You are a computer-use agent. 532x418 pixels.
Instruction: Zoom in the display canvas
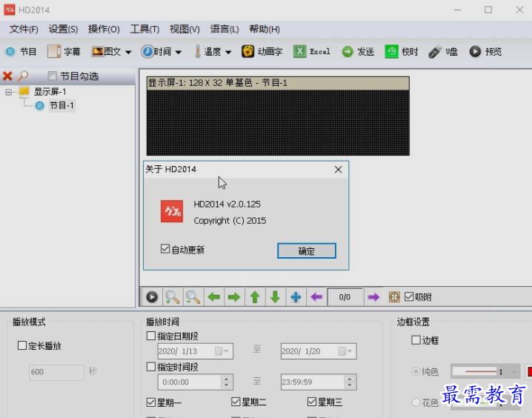click(x=173, y=297)
